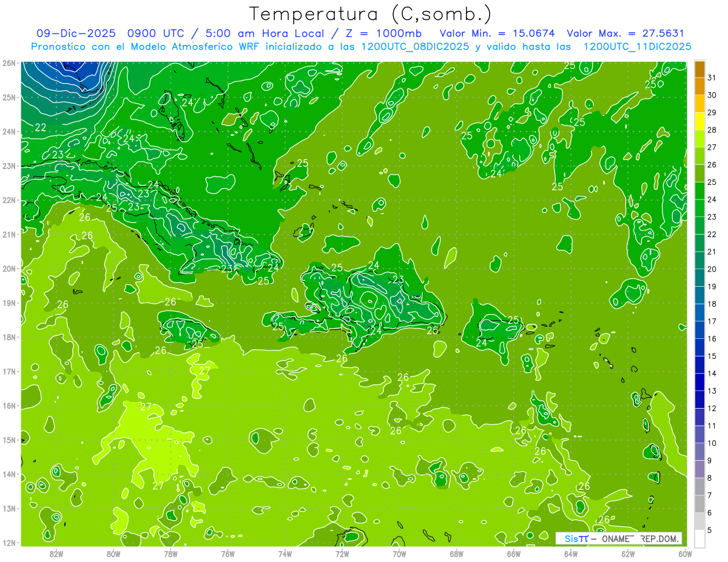
Task: Click the title "Temperatura (C,somb.)"
Action: (371, 14)
